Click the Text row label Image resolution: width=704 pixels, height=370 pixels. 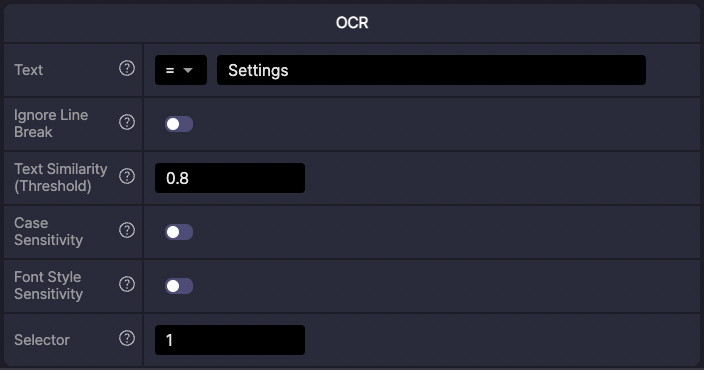[x=29, y=70]
